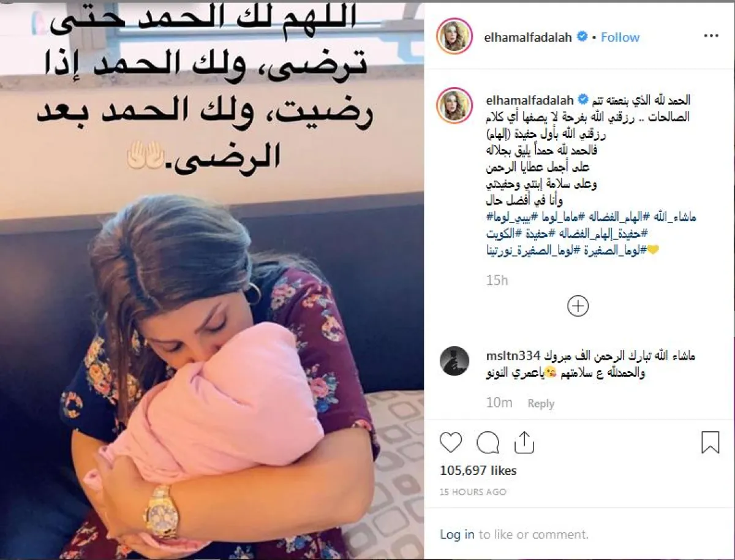The image size is (735, 560).
Task: Open the 15 HOURS AGO timestamp
Action: [x=473, y=492]
